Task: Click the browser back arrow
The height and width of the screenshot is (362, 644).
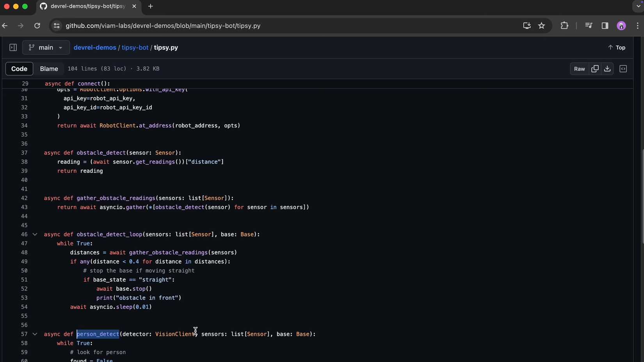Action: point(5,26)
